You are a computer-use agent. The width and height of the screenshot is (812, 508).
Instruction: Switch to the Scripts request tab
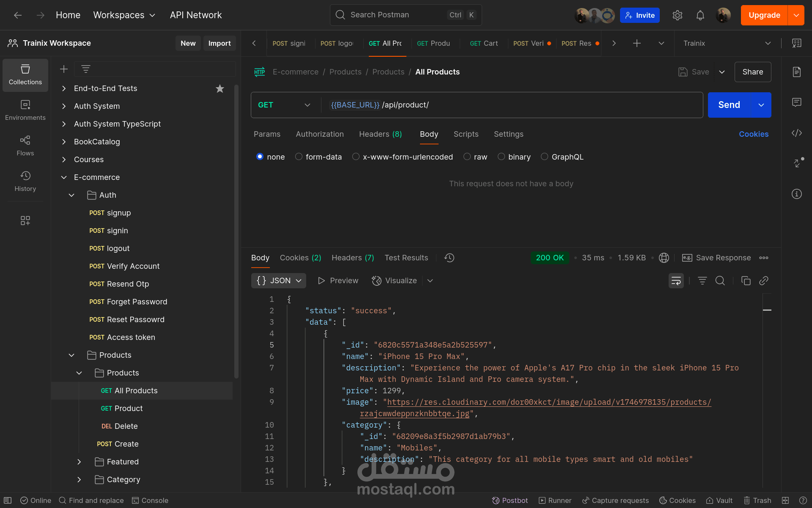(x=466, y=134)
